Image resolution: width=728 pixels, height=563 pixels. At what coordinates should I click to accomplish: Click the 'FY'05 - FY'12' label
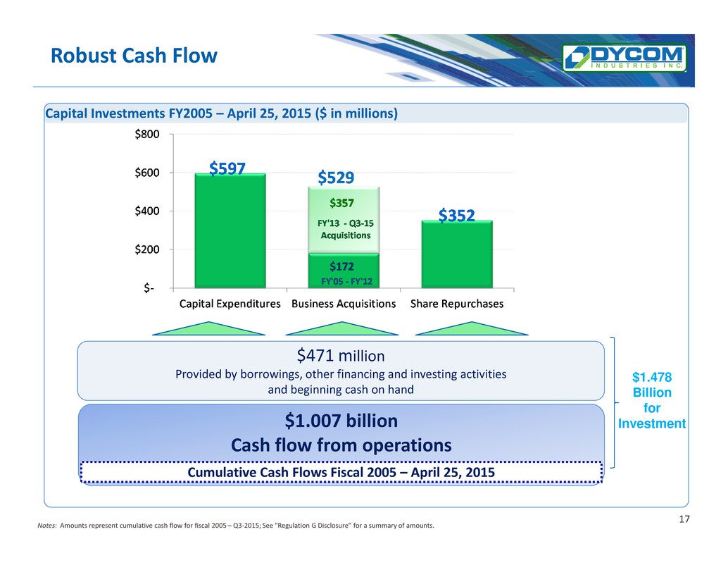click(x=347, y=282)
